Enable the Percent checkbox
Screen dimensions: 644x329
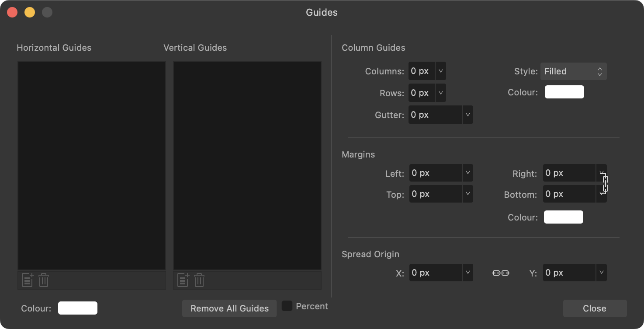[x=287, y=306]
